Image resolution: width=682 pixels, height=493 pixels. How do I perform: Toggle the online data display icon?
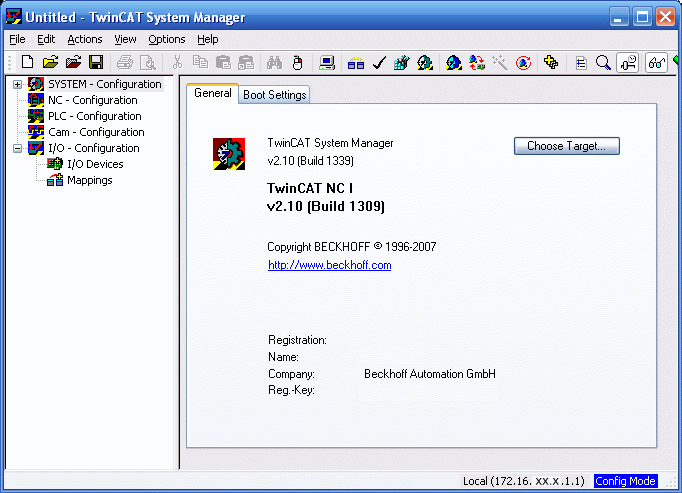pyautogui.click(x=628, y=63)
